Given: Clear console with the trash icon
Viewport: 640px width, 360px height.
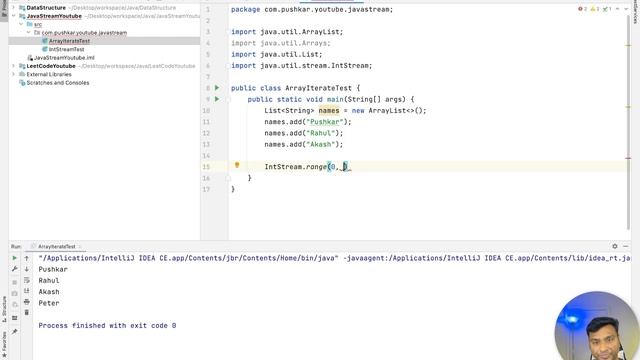Looking at the screenshot, I should coord(27,313).
